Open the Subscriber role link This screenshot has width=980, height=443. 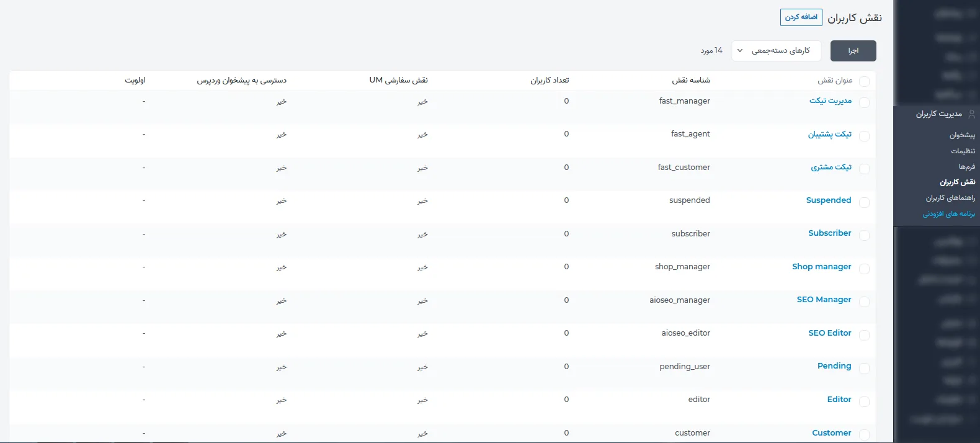point(830,233)
